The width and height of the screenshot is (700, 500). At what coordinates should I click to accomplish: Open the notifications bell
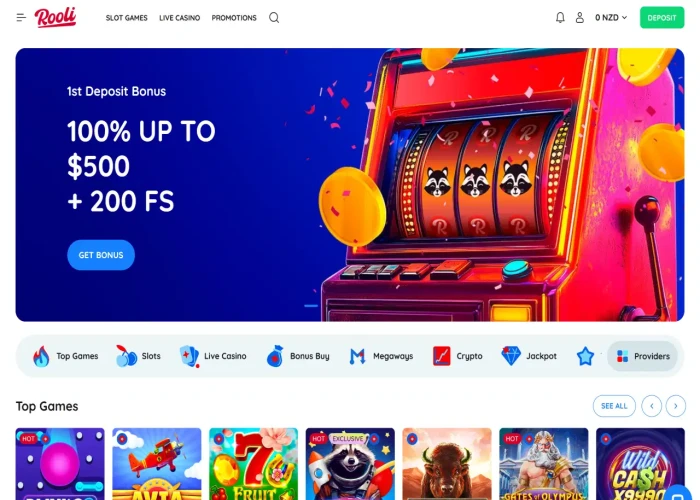point(560,18)
